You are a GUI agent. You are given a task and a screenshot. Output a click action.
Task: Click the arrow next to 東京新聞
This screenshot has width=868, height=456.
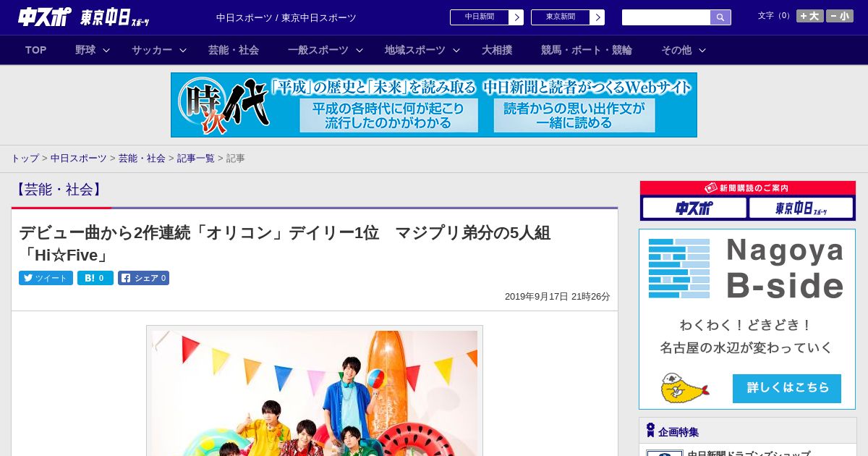pos(597,17)
